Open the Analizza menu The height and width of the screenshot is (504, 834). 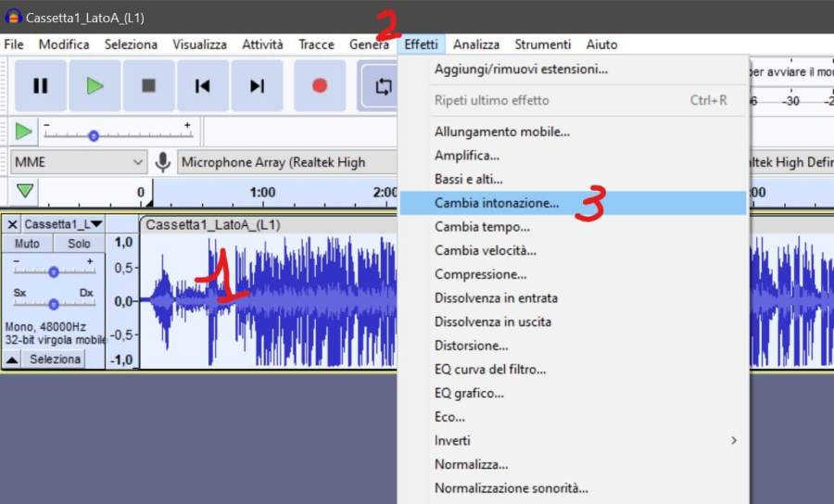tap(476, 44)
